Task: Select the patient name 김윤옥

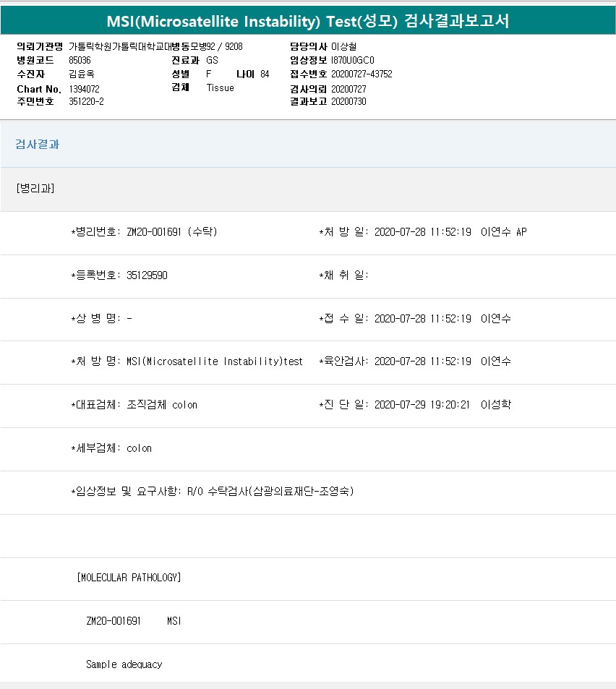Action: pos(81,74)
